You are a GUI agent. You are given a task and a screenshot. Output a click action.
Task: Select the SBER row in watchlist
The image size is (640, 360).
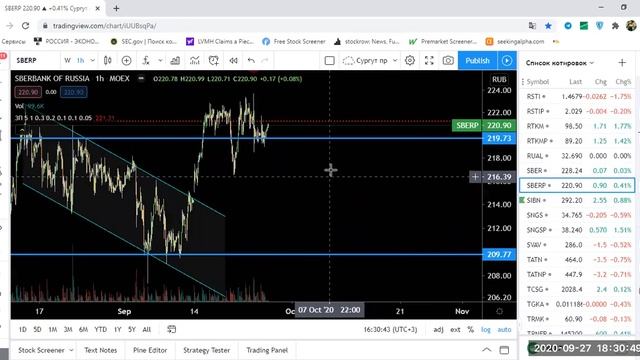tap(577, 171)
